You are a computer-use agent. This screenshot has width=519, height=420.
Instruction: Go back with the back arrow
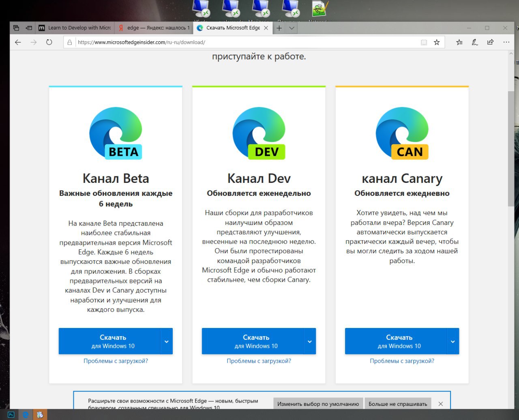(18, 42)
